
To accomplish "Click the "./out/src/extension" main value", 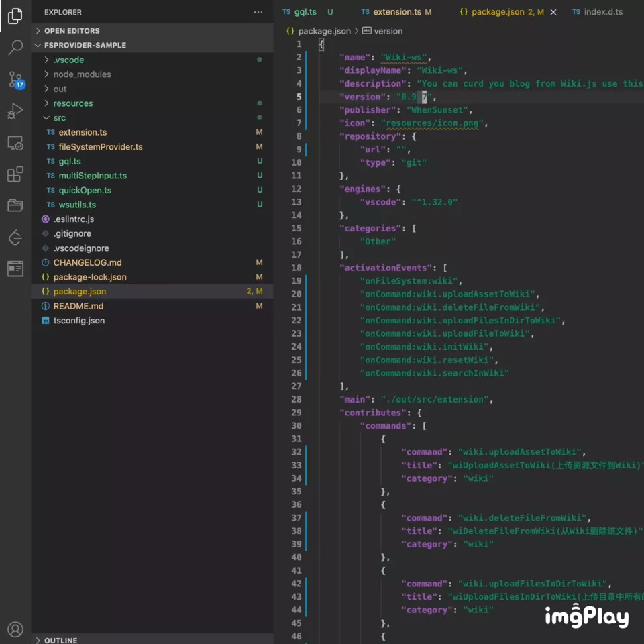I will (435, 400).
